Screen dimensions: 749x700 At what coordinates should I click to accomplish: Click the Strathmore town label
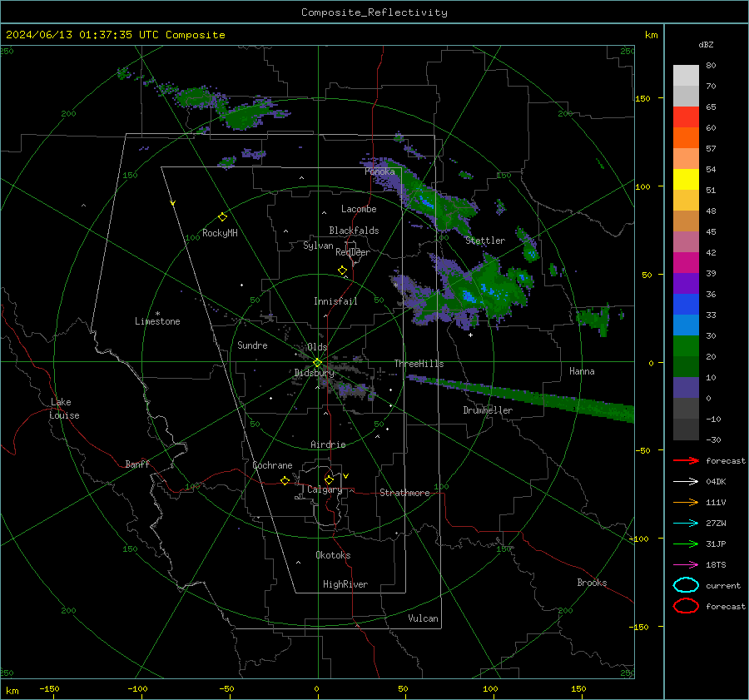[x=404, y=493]
